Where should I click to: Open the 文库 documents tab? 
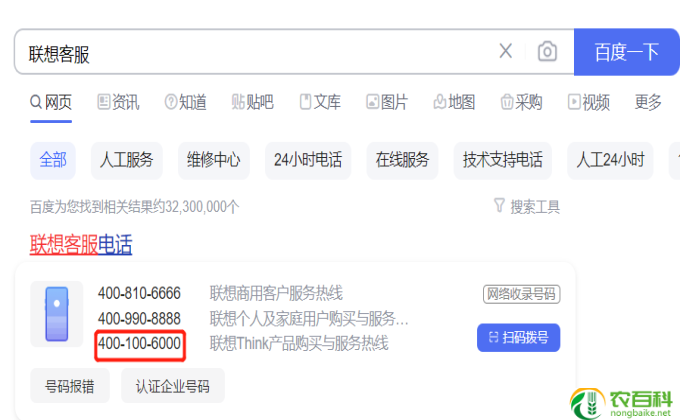point(319,102)
